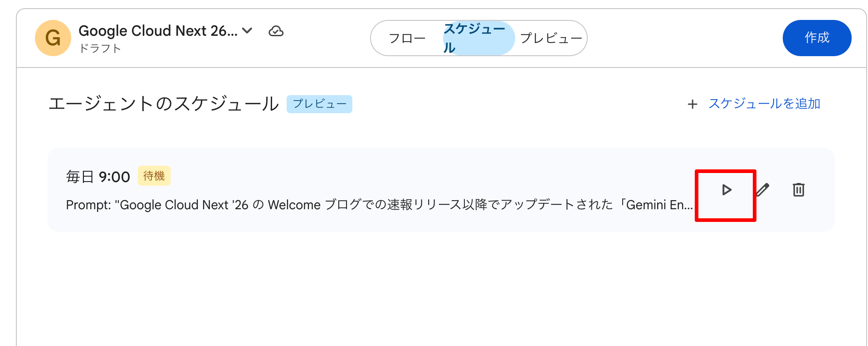The height and width of the screenshot is (346, 868).
Task: Edit the daily 9:00 schedule with the pencil icon
Action: coord(763,190)
